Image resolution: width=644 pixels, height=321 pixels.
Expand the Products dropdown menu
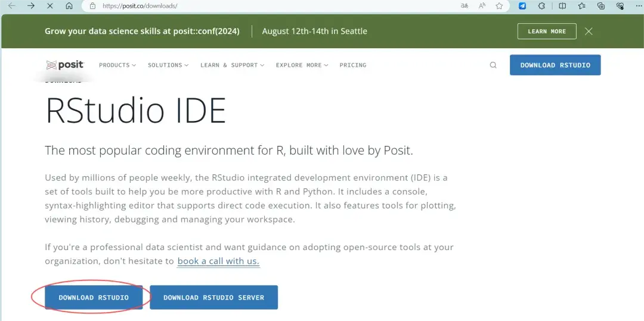pyautogui.click(x=117, y=65)
